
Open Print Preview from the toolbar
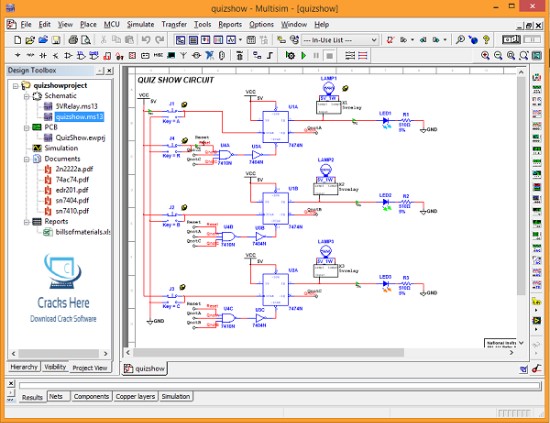[86, 40]
